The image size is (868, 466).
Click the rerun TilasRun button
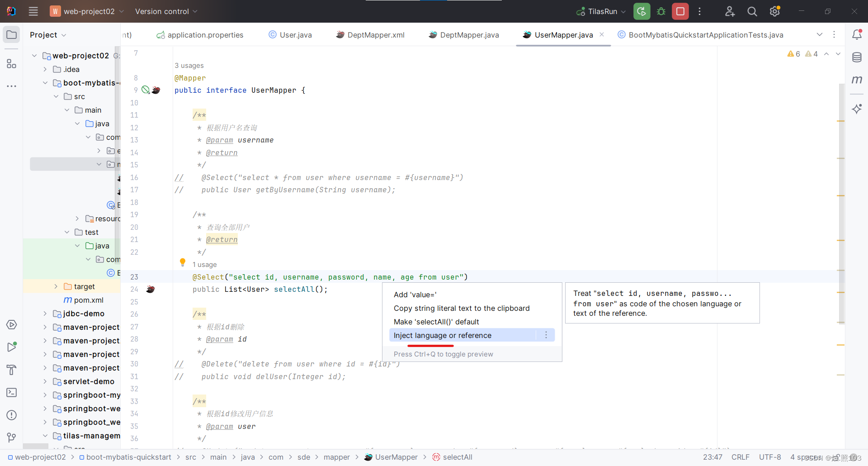coord(642,11)
